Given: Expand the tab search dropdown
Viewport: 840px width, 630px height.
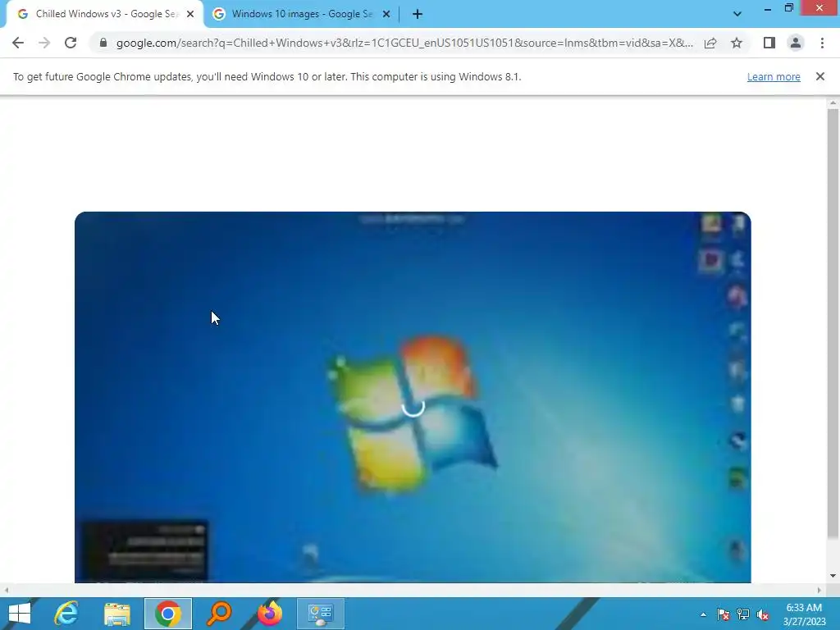Looking at the screenshot, I should (737, 14).
